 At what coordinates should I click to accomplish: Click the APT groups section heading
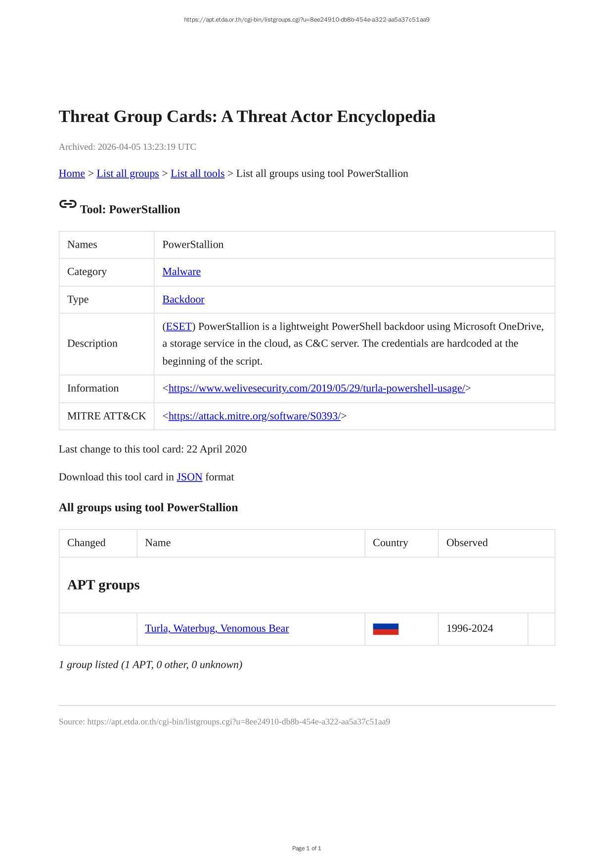(103, 585)
